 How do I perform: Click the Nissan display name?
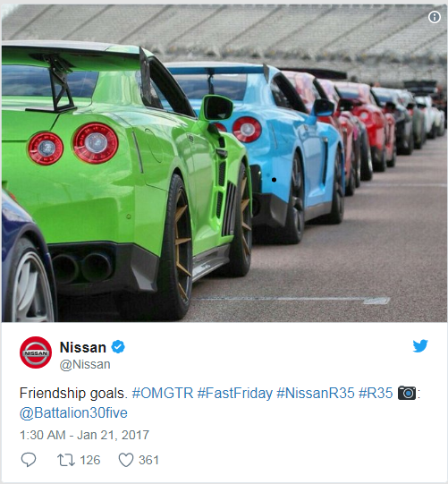point(82,347)
